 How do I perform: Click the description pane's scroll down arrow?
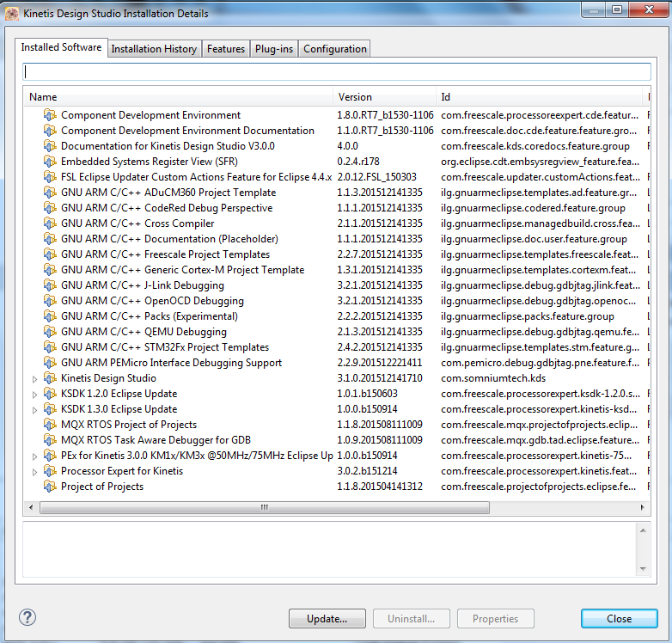coord(643,569)
